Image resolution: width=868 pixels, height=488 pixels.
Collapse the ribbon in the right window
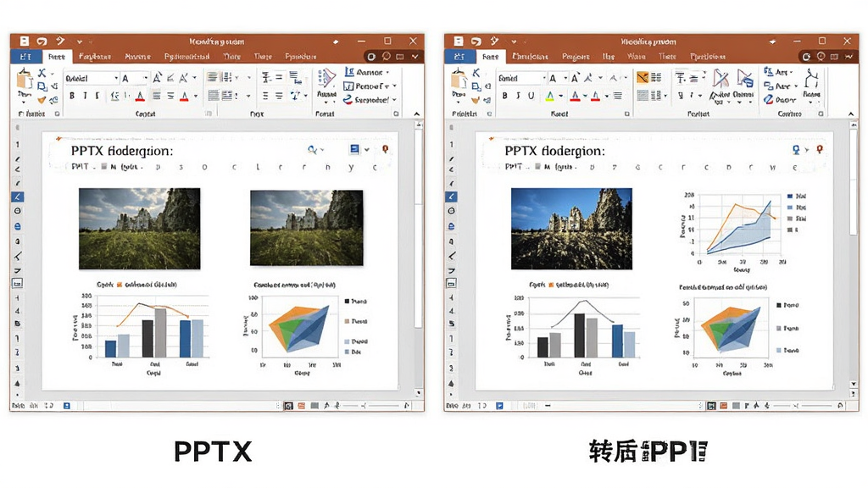[851, 114]
